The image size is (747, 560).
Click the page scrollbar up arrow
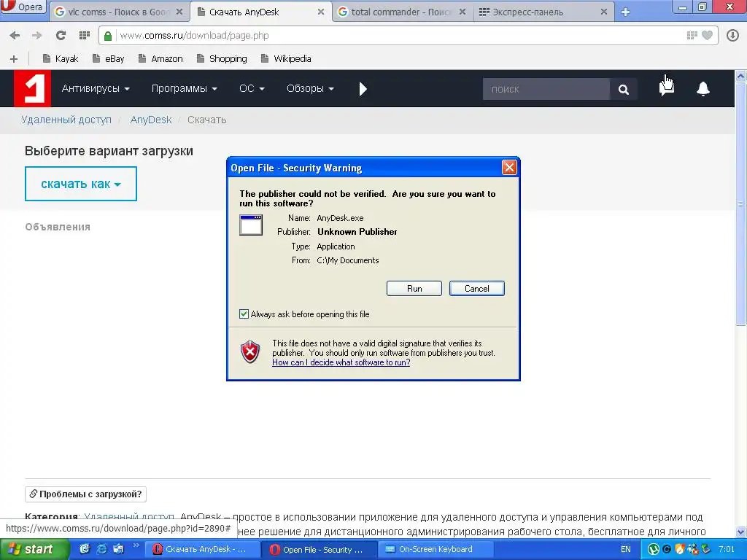coord(740,76)
